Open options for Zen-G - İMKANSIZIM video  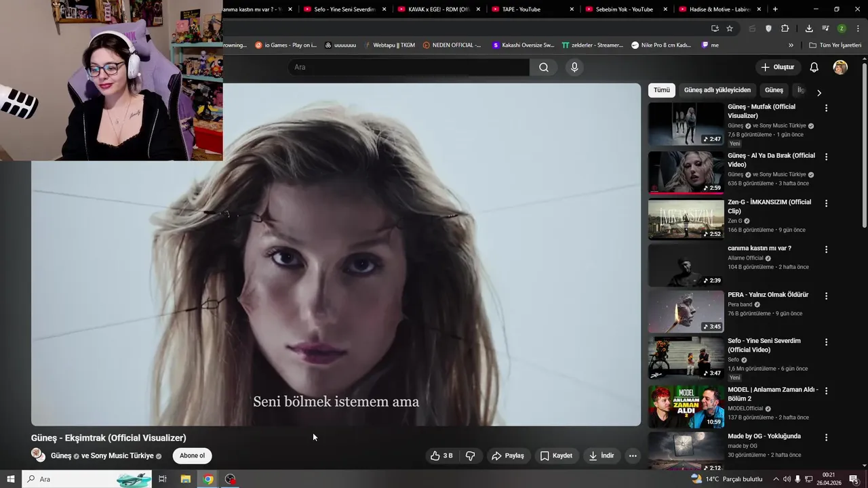pos(826,203)
